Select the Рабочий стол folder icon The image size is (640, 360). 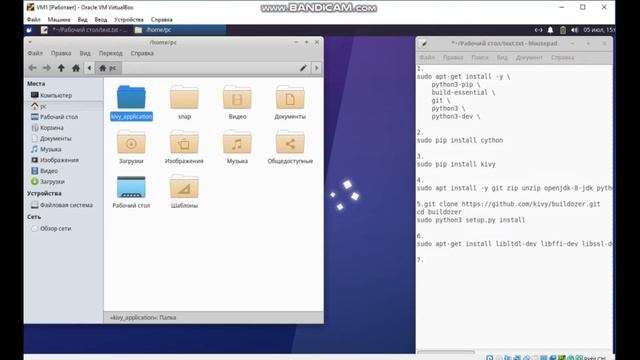131,187
